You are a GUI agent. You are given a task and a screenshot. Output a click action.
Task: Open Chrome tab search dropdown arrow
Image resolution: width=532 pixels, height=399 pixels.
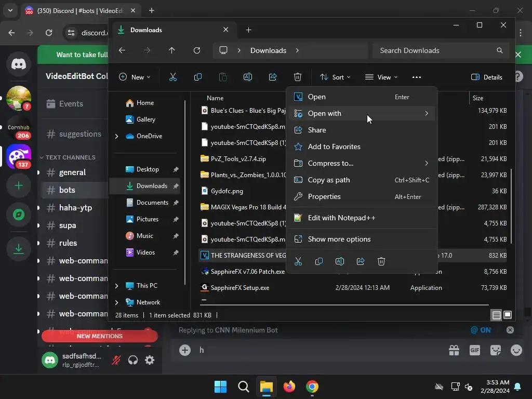10,10
